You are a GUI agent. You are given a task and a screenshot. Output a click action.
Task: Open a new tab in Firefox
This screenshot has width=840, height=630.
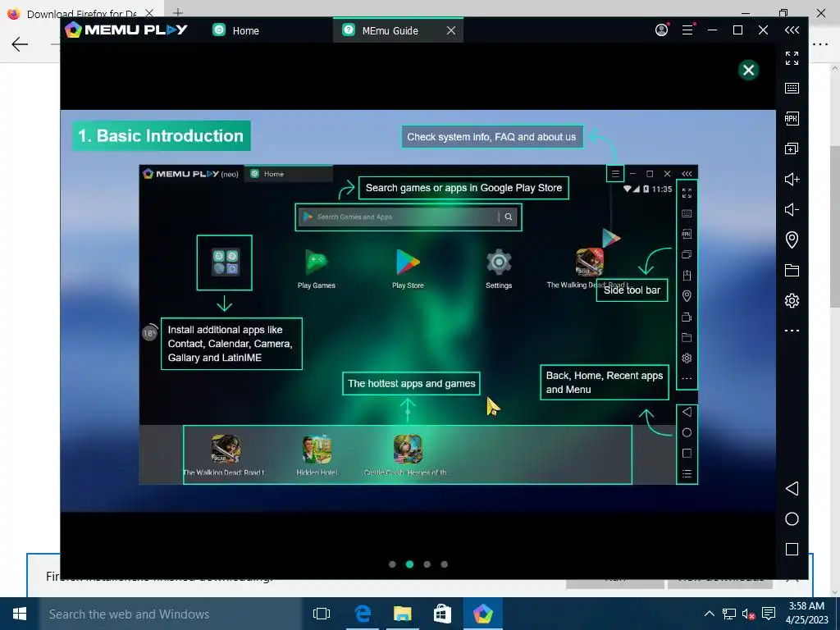(x=178, y=12)
